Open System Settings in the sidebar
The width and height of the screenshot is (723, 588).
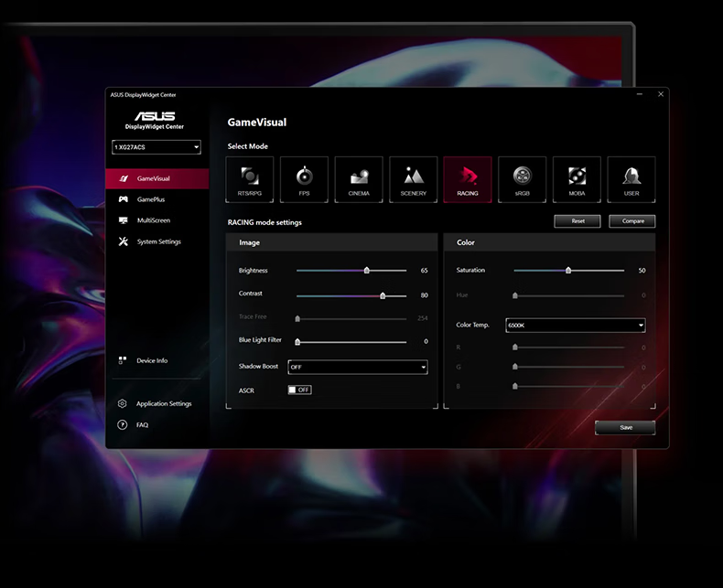tap(158, 241)
